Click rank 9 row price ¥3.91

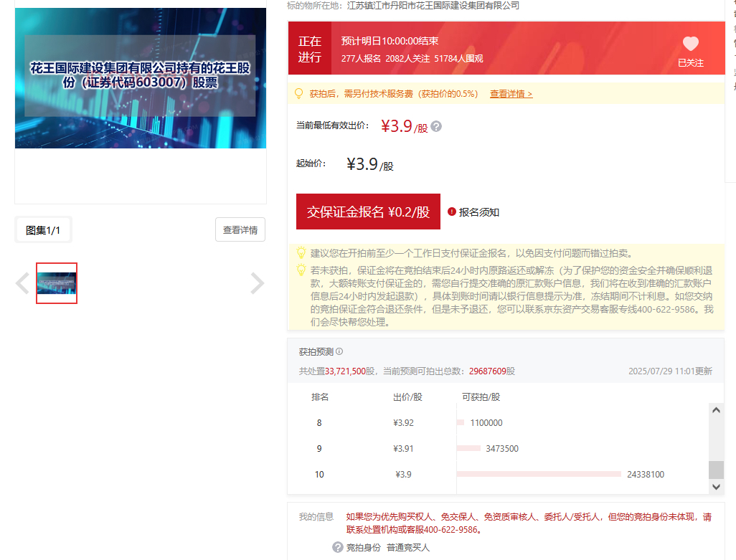pyautogui.click(x=403, y=448)
